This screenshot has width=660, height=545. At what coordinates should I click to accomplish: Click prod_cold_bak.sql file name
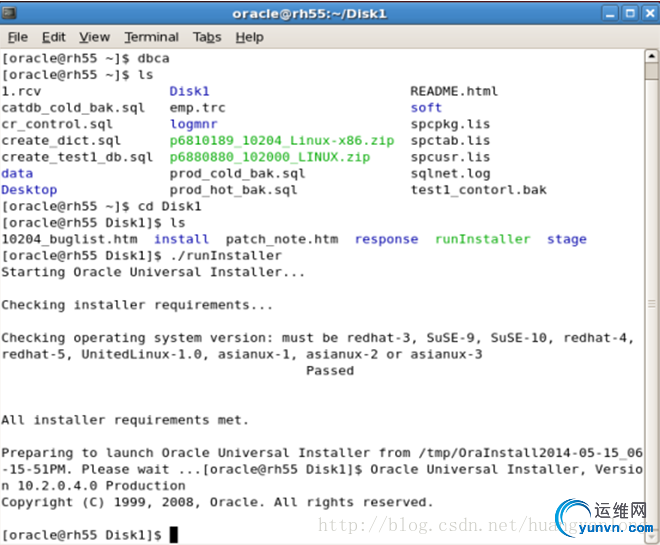[237, 173]
